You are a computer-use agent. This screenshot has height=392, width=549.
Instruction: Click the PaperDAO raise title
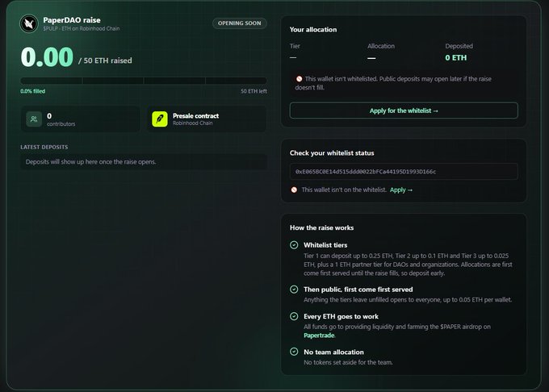point(72,20)
